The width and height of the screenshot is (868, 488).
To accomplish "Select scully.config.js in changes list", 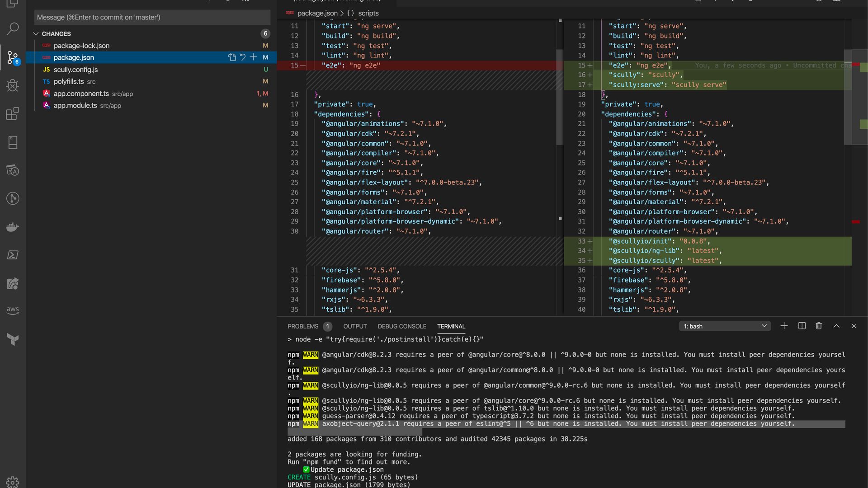I will click(x=75, y=70).
